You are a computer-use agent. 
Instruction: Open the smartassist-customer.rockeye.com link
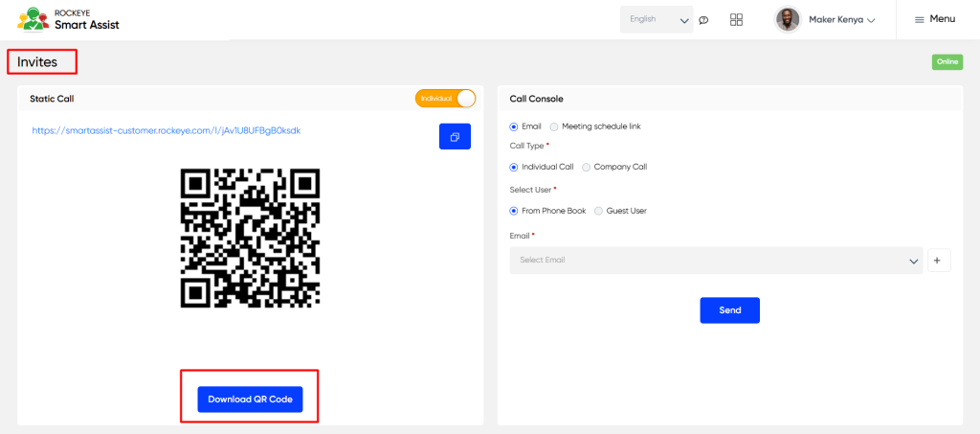167,130
